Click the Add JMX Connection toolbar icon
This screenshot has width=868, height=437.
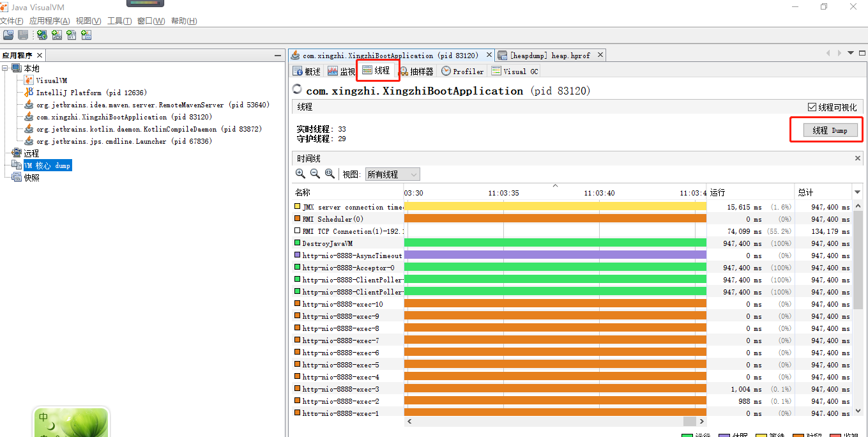click(56, 35)
